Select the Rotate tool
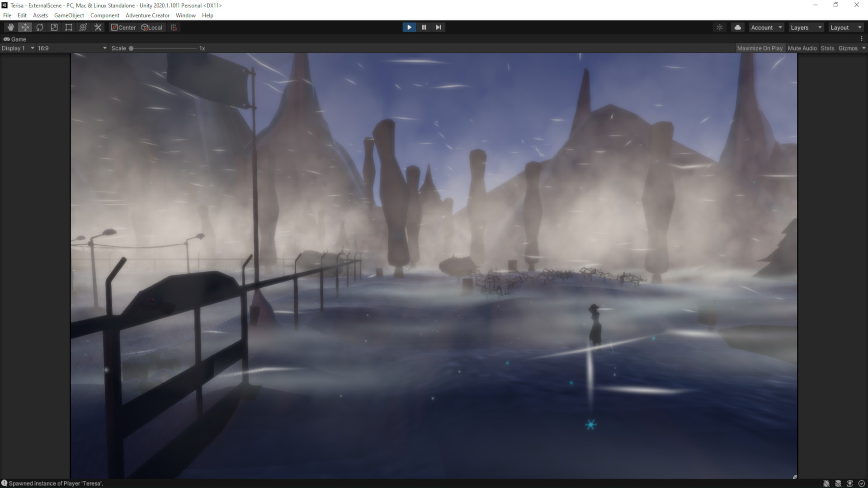 [x=39, y=27]
